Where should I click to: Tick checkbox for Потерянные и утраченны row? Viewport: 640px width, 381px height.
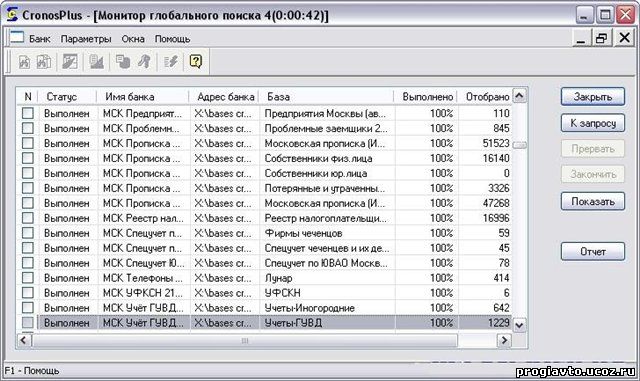28,188
